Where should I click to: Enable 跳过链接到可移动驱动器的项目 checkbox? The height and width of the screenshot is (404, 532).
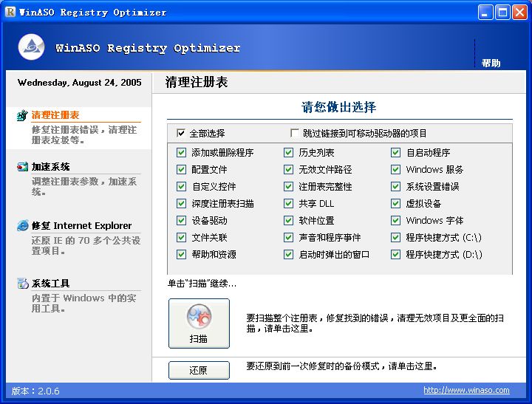click(295, 133)
